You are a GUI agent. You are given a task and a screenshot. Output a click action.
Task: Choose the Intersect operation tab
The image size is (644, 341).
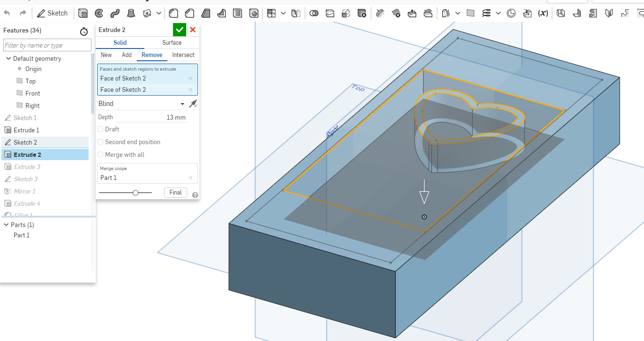pos(183,55)
